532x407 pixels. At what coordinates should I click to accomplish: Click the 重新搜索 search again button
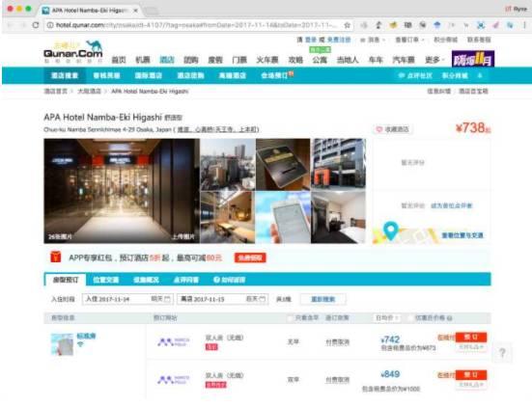tap(323, 299)
